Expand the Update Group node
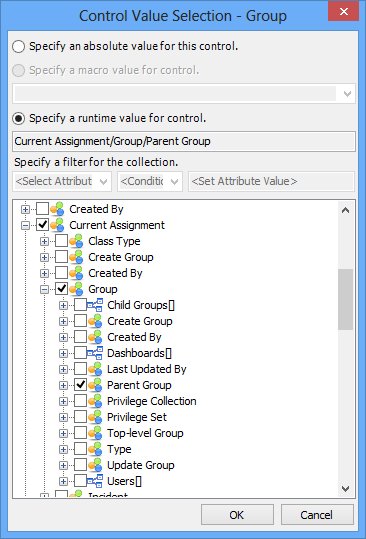Screen dimensions: 366x539 pos(63,465)
